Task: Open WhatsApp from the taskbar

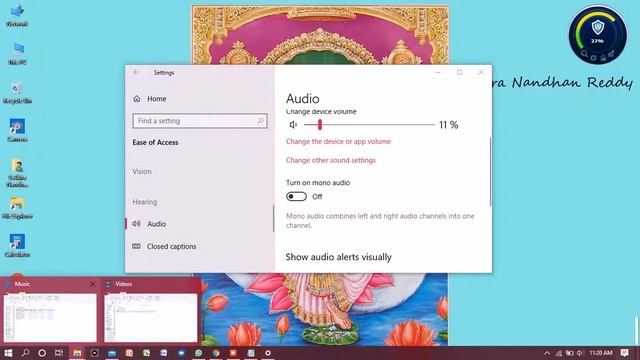Action: (x=198, y=353)
